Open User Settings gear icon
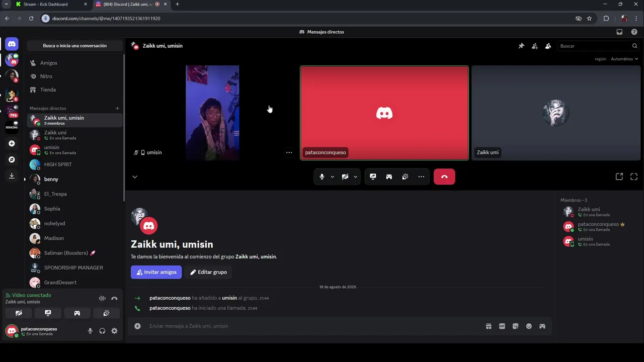This screenshot has width=644, height=362. tap(114, 331)
